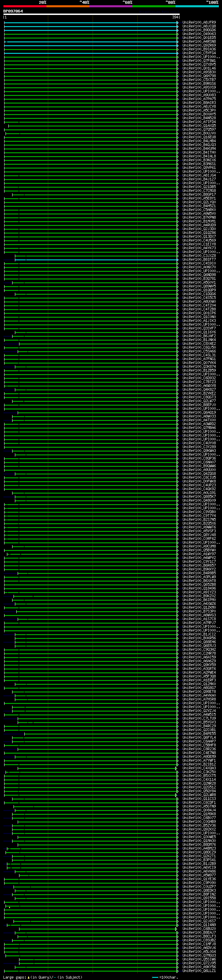Click hit UniRef100_B4N528

pos(199,118)
